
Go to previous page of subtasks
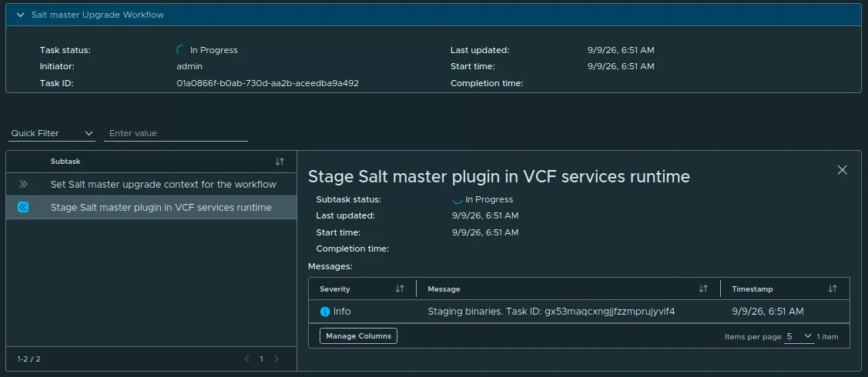pos(247,359)
